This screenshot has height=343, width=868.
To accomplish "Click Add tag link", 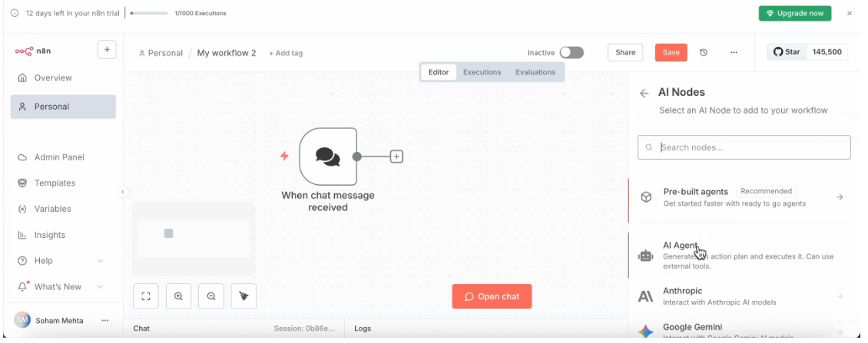I will coord(286,53).
